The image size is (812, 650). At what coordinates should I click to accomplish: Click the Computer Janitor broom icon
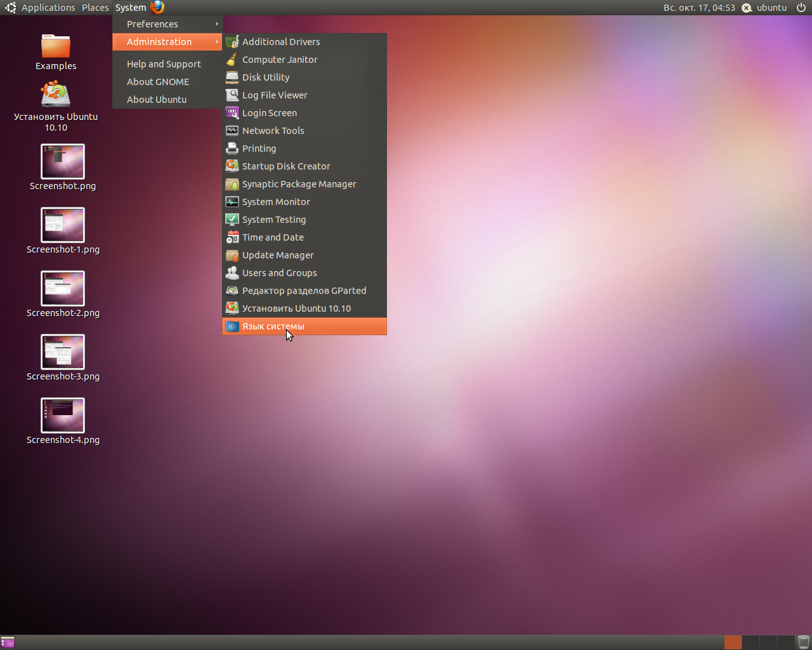coord(232,60)
